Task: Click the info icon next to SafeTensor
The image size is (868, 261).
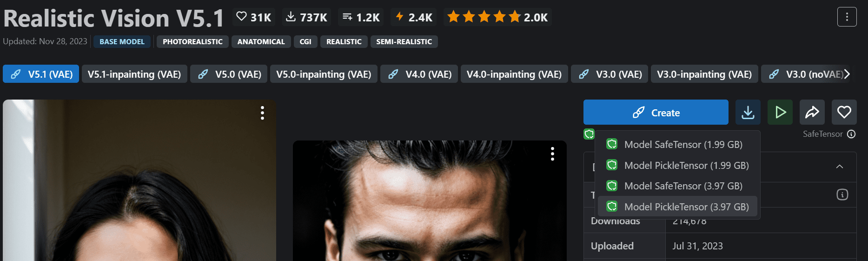Action: [x=851, y=134]
